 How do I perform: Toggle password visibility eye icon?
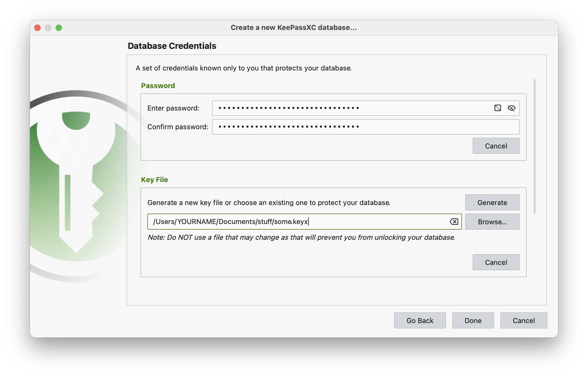tap(511, 108)
